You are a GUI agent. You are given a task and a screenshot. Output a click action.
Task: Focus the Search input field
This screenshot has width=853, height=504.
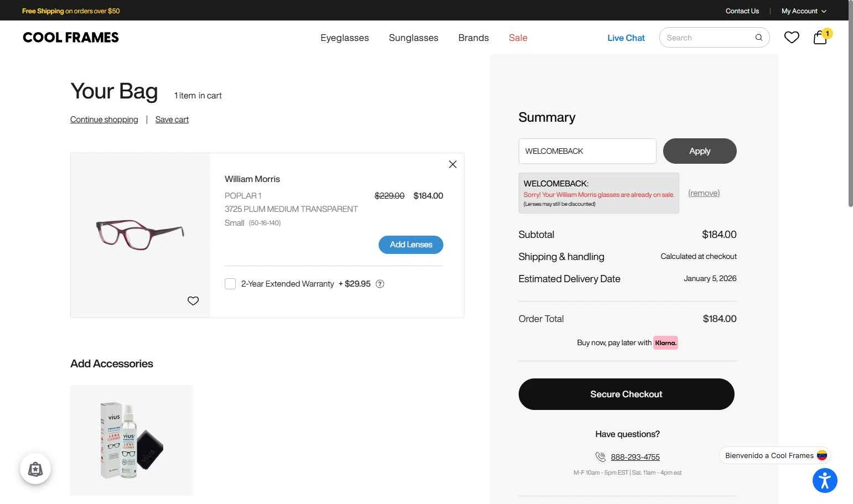point(709,38)
